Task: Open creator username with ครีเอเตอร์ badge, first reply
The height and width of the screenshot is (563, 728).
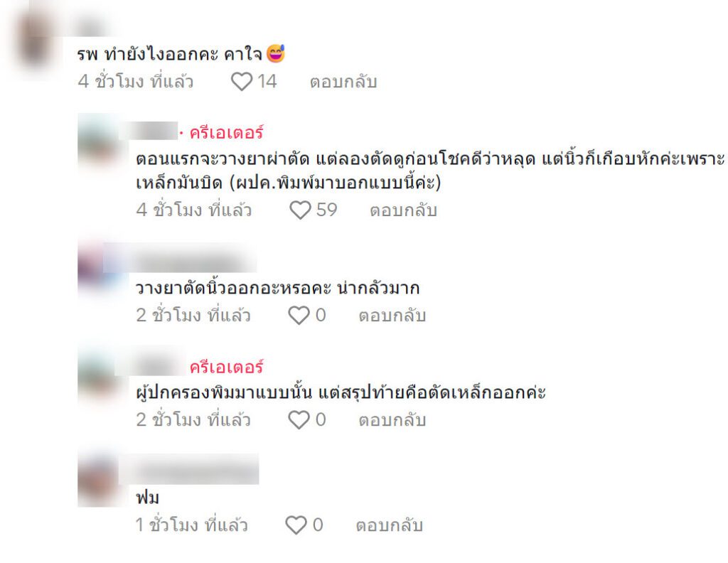Action: pyautogui.click(x=149, y=132)
